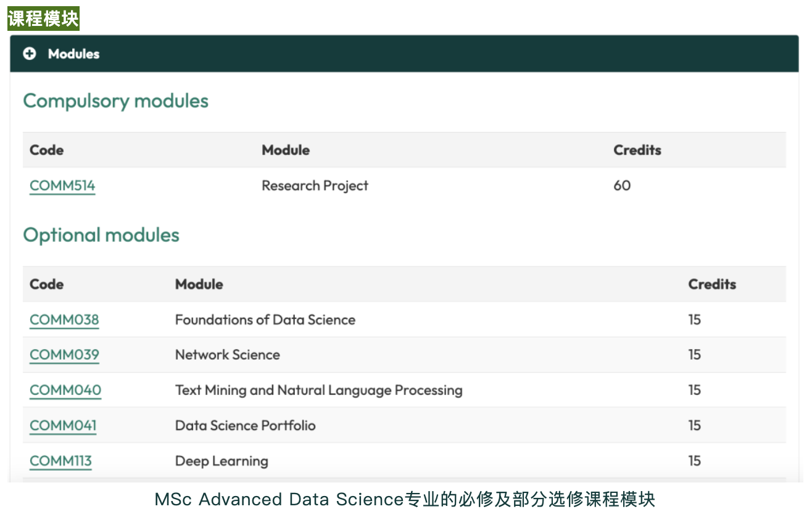This screenshot has height=517, width=812.
Task: Open the COMM041 module link
Action: point(63,426)
